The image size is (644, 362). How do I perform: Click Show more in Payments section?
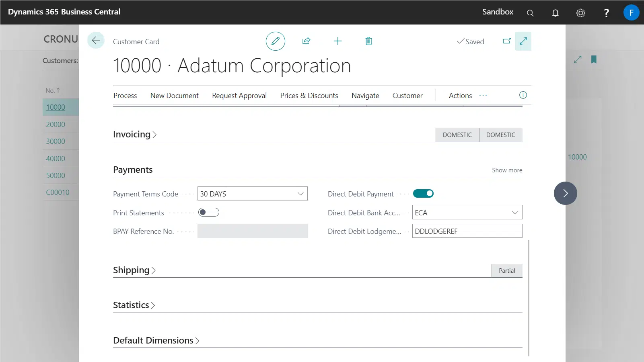506,170
